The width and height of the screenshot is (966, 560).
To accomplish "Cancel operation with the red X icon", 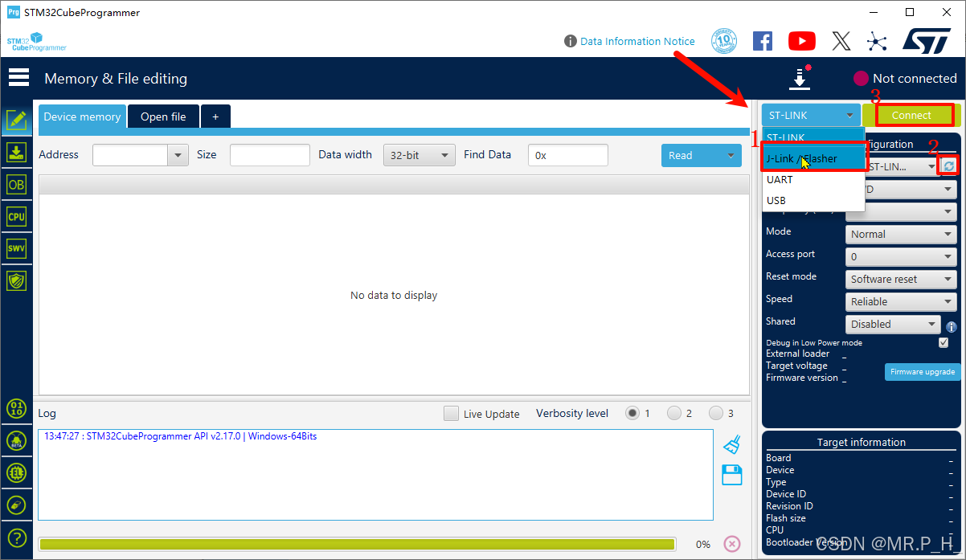I will (732, 544).
